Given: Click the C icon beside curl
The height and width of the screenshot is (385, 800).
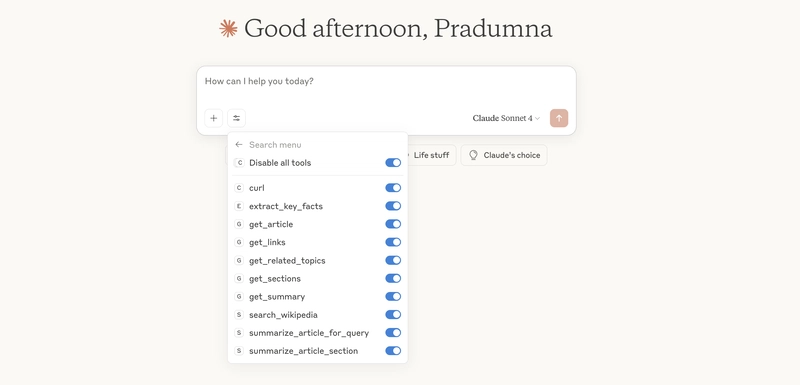Looking at the screenshot, I should pos(239,188).
